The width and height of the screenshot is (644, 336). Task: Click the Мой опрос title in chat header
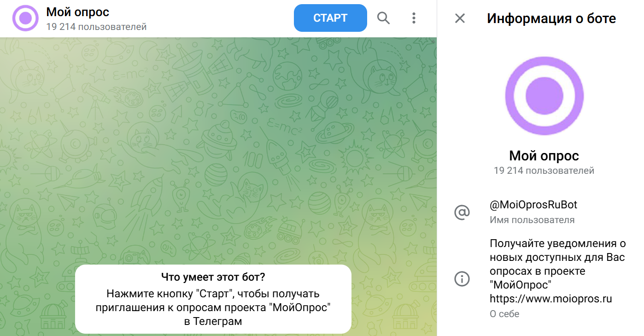coord(78,12)
